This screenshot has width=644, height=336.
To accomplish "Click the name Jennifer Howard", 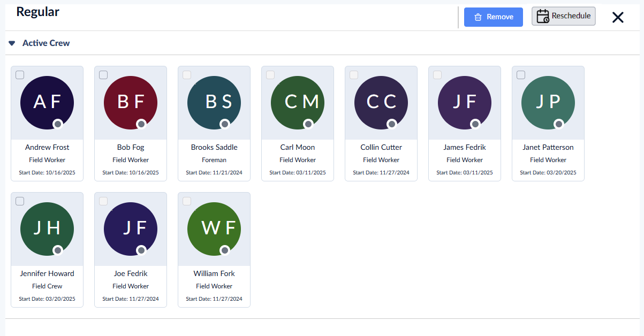I will click(x=47, y=273).
